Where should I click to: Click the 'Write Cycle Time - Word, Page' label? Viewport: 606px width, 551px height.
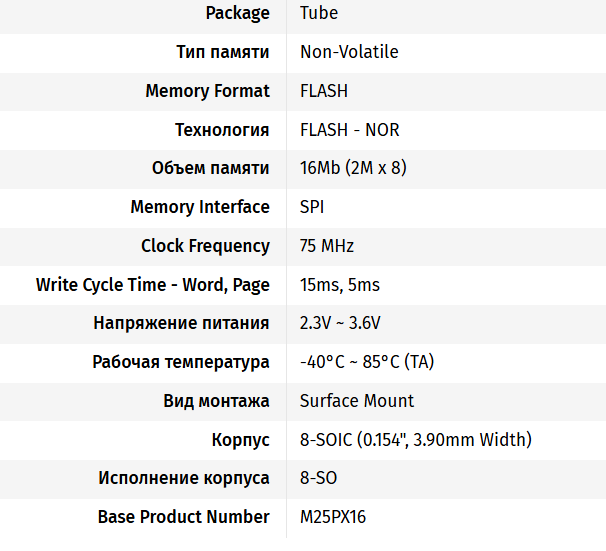(x=153, y=285)
